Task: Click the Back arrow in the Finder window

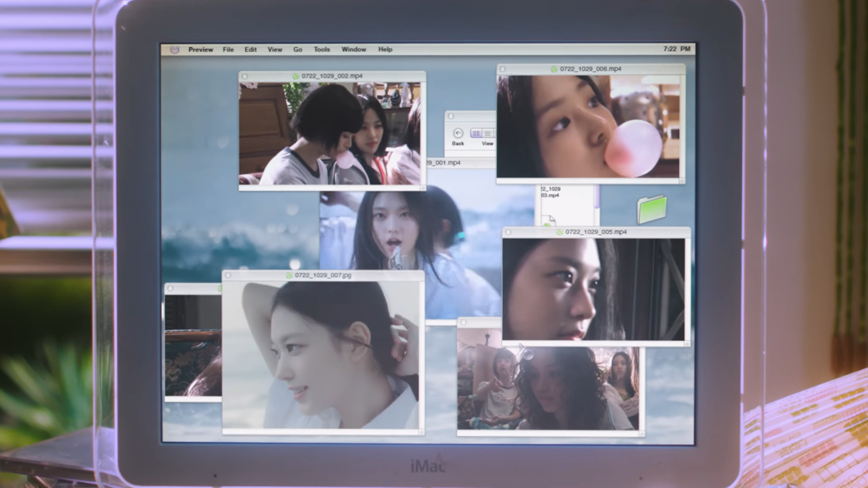Action: point(458,133)
